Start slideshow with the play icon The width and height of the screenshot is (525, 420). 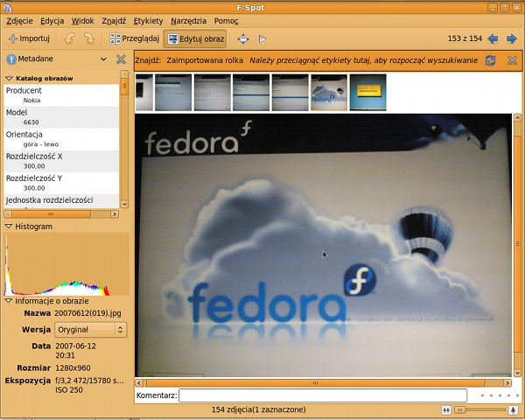[x=262, y=38]
